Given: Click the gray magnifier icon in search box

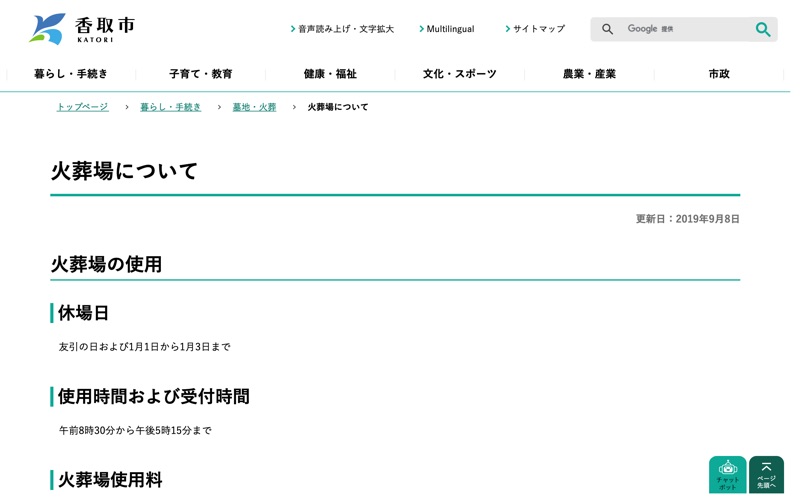Looking at the screenshot, I should pyautogui.click(x=607, y=29).
